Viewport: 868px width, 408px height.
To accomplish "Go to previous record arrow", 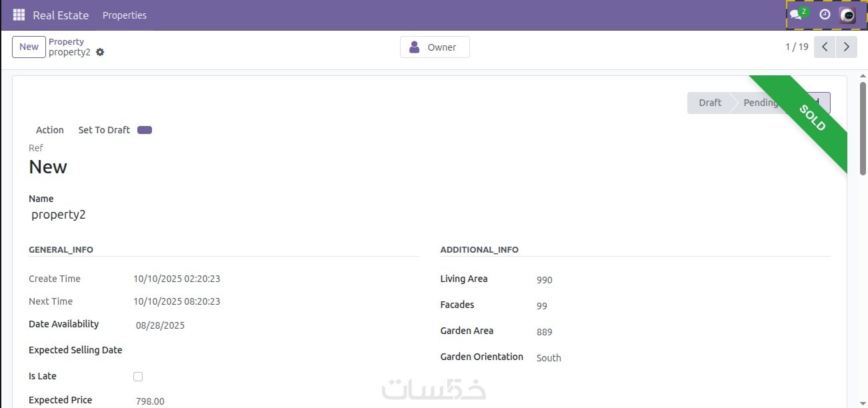I will click(825, 47).
